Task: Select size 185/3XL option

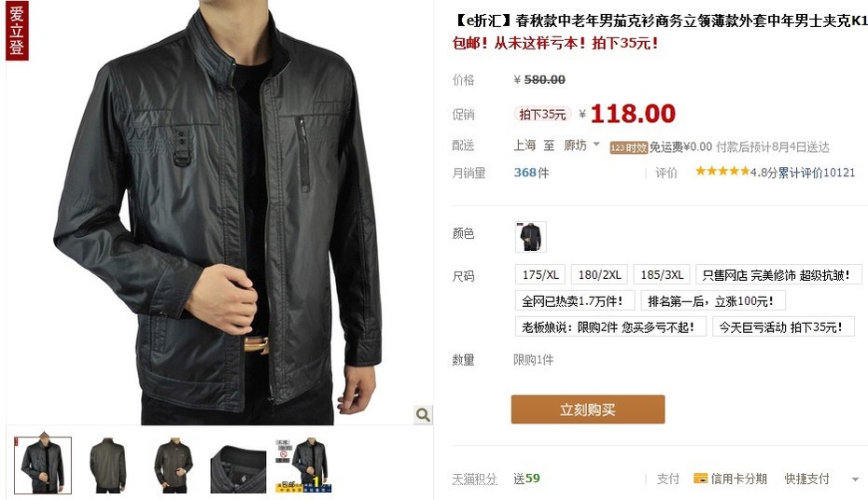Action: pyautogui.click(x=662, y=275)
